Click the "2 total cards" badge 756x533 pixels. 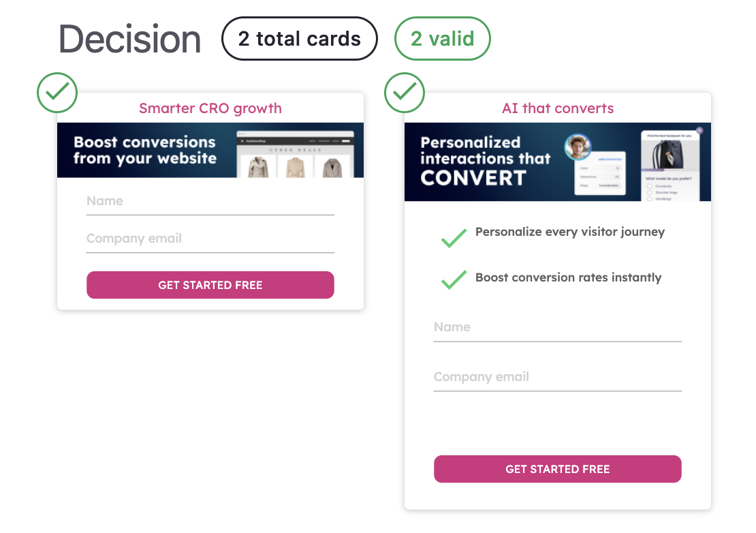pos(300,39)
